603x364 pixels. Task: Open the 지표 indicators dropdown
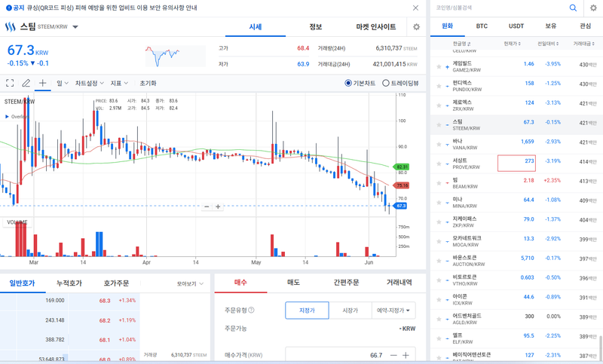[x=119, y=83]
